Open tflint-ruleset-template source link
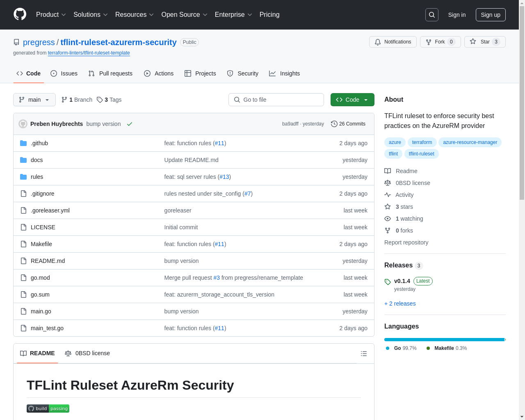The width and height of the screenshot is (525, 420). pyautogui.click(x=89, y=53)
